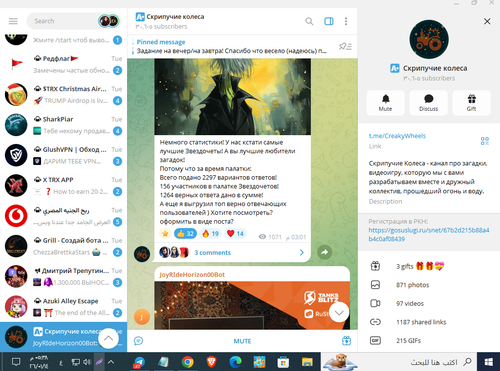The height and width of the screenshot is (371, 500).
Task: Open the Grill - Создай бота chat
Action: click(x=63, y=246)
